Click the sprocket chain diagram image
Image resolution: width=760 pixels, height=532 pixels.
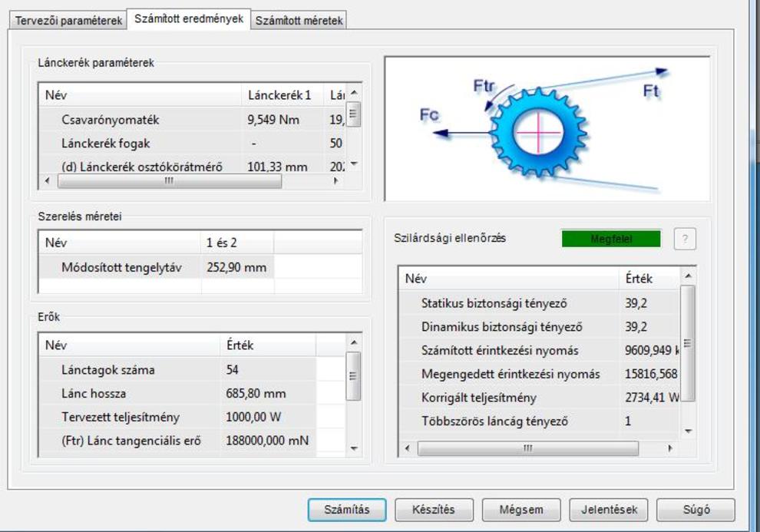547,128
